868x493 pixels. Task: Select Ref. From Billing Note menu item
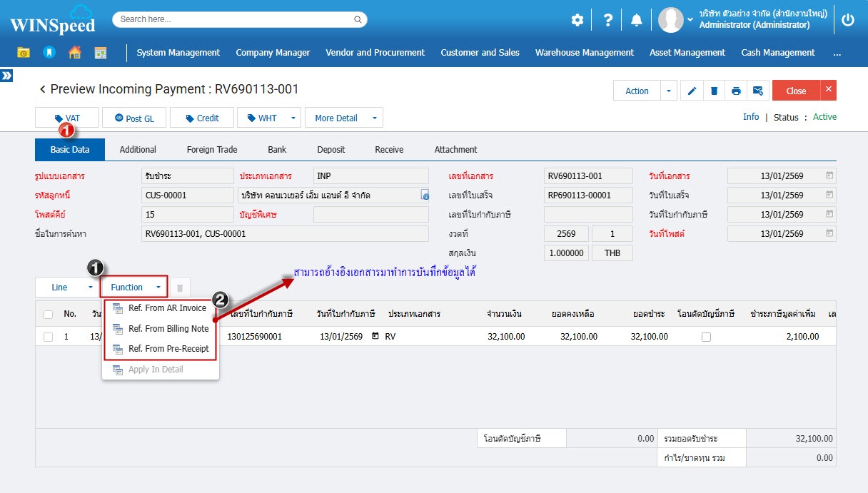[168, 329]
